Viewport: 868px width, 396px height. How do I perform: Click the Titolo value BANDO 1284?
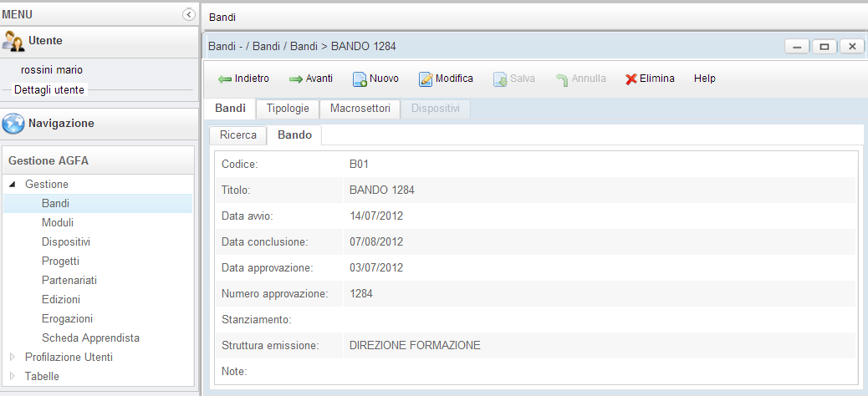pos(381,190)
